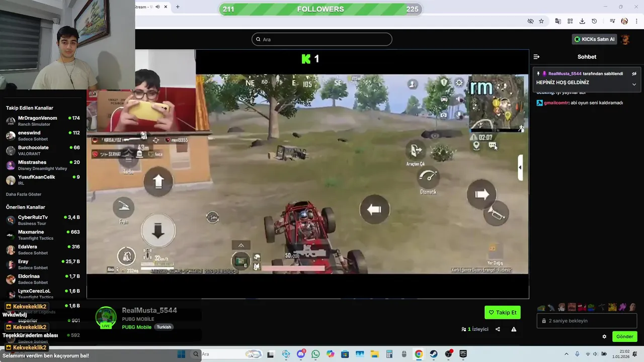
Task: Expand Daha Fazla Göster channel list
Action: 24,194
